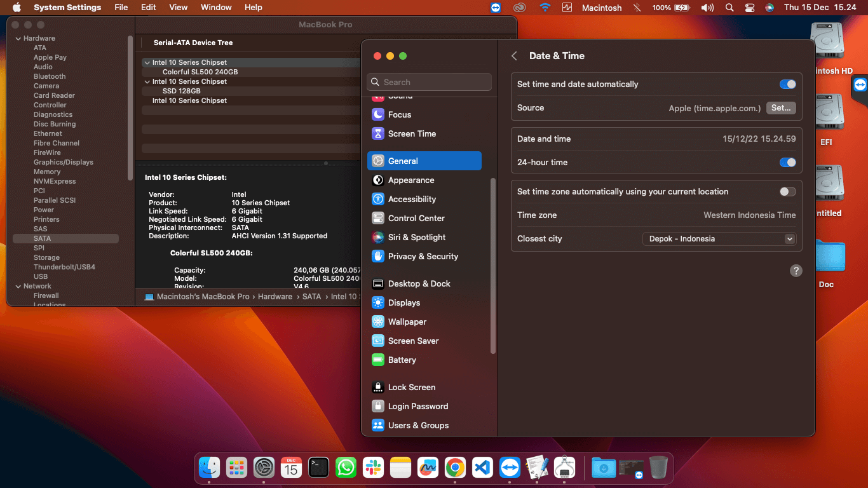
Task: Open Visual Studio Code in dock
Action: tap(482, 468)
